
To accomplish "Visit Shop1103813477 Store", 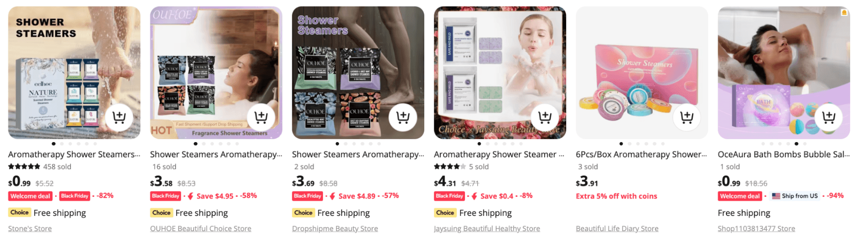I will click(756, 229).
